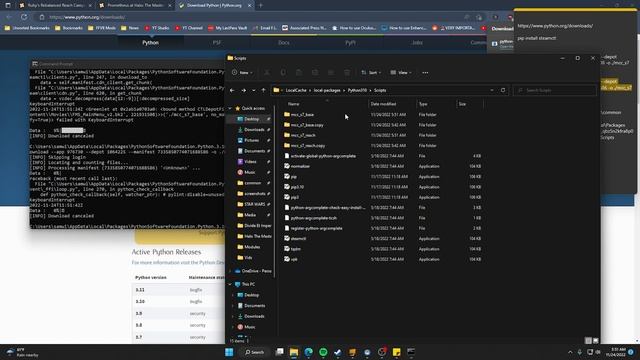
Task: Sort by the Date modified column header
Action: coord(383,104)
